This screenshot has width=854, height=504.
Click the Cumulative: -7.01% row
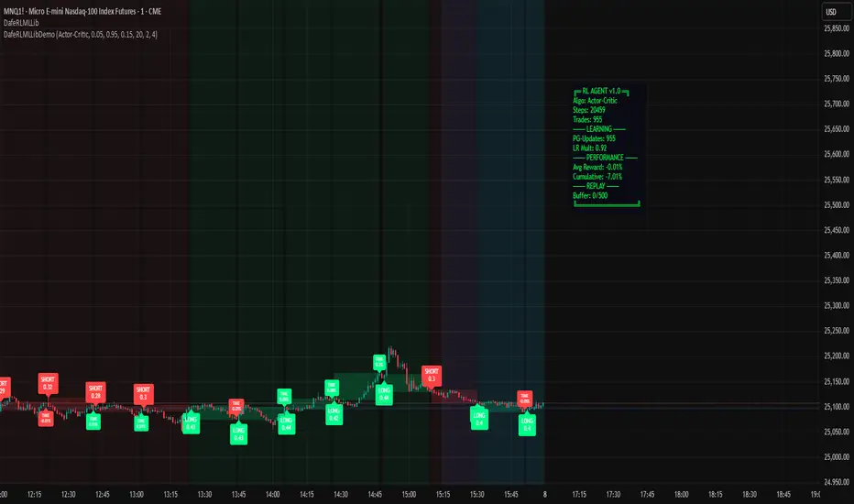(597, 177)
